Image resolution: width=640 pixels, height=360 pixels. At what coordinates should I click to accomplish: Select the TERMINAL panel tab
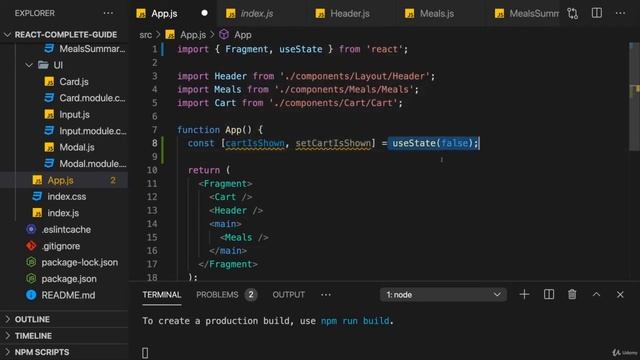coord(162,295)
